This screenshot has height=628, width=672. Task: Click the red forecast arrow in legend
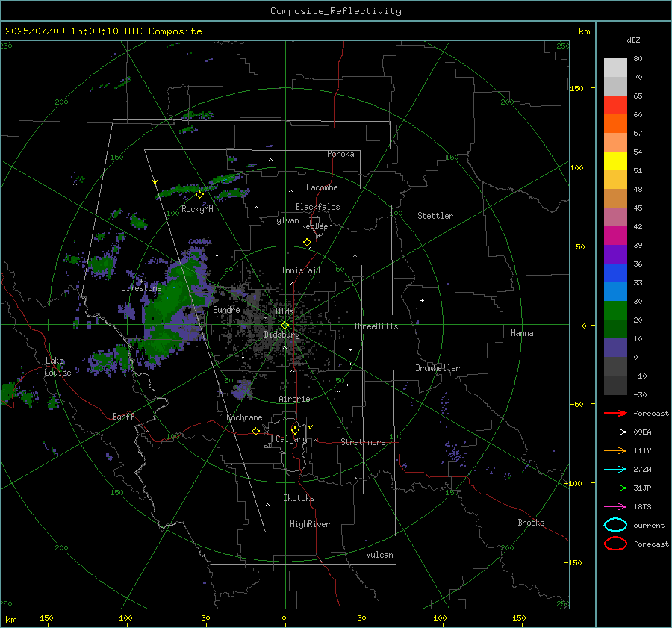click(x=615, y=413)
